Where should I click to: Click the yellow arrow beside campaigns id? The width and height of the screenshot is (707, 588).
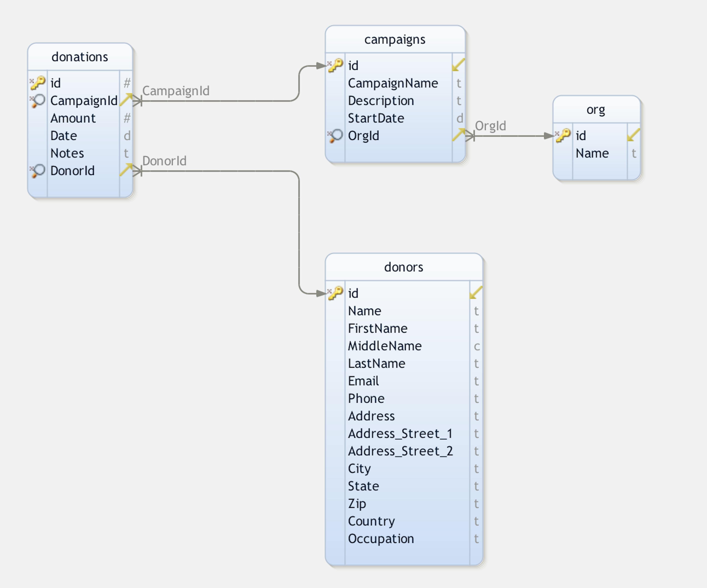459,65
